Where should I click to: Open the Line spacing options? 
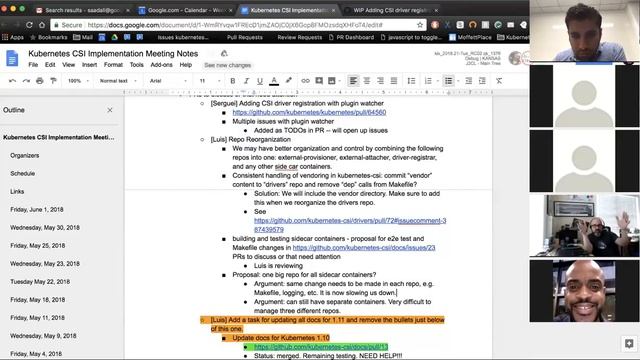(411, 81)
